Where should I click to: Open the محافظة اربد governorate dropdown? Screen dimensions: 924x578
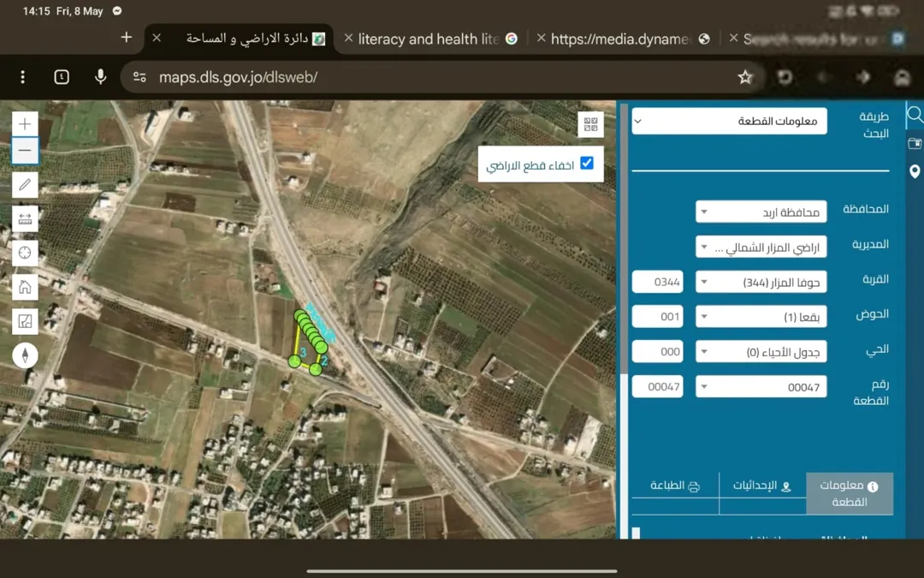761,212
